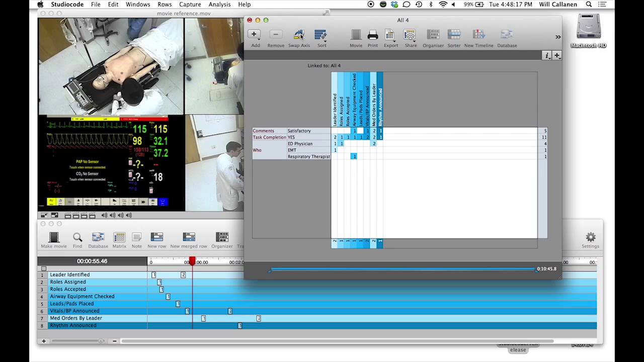Click the Database icon in matrix toolbar
This screenshot has height=362, width=644.
(x=507, y=38)
